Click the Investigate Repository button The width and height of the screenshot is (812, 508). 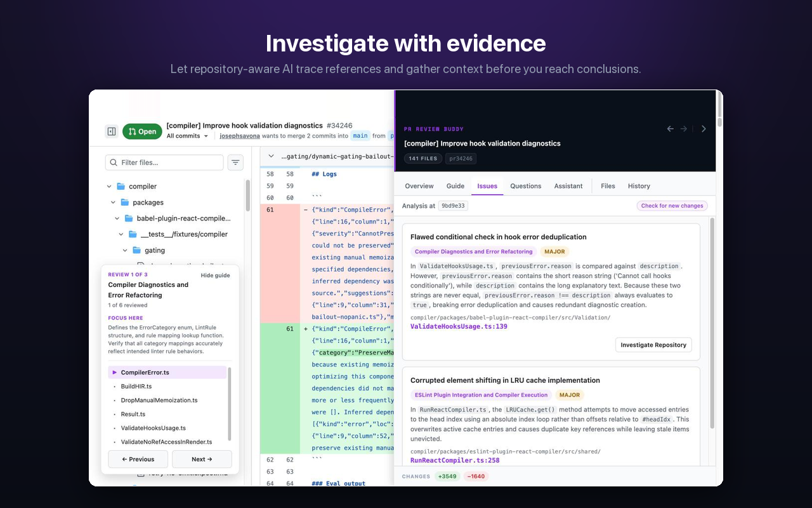click(x=653, y=345)
